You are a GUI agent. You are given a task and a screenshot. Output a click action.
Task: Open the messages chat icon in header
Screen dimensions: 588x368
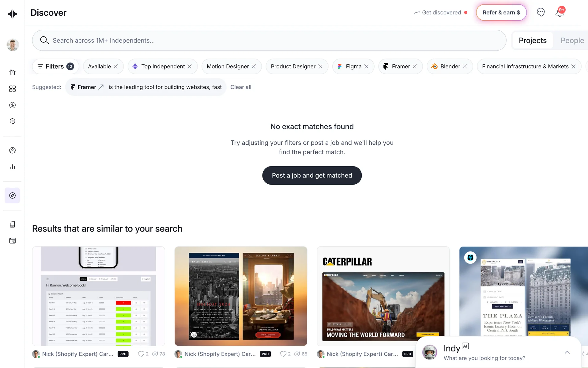[x=541, y=13]
